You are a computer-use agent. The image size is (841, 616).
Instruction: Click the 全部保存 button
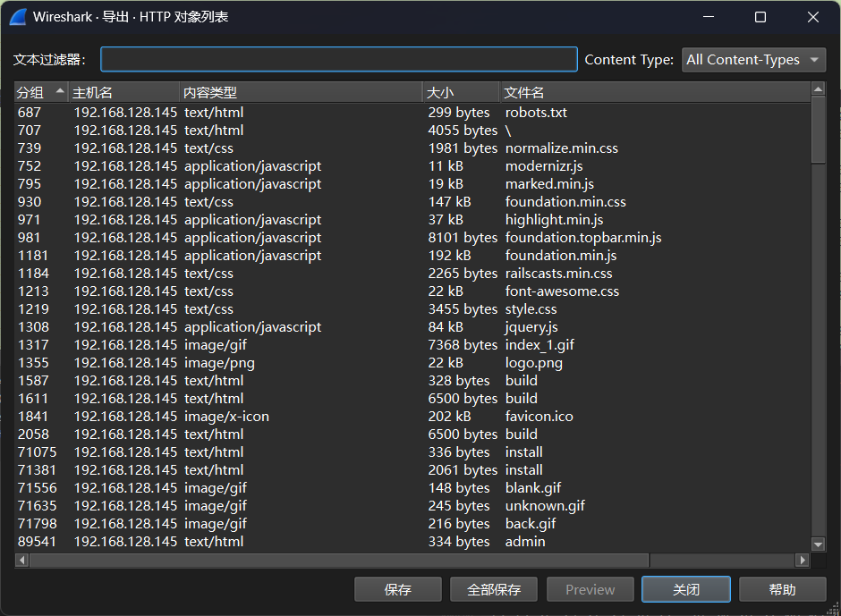click(x=494, y=590)
